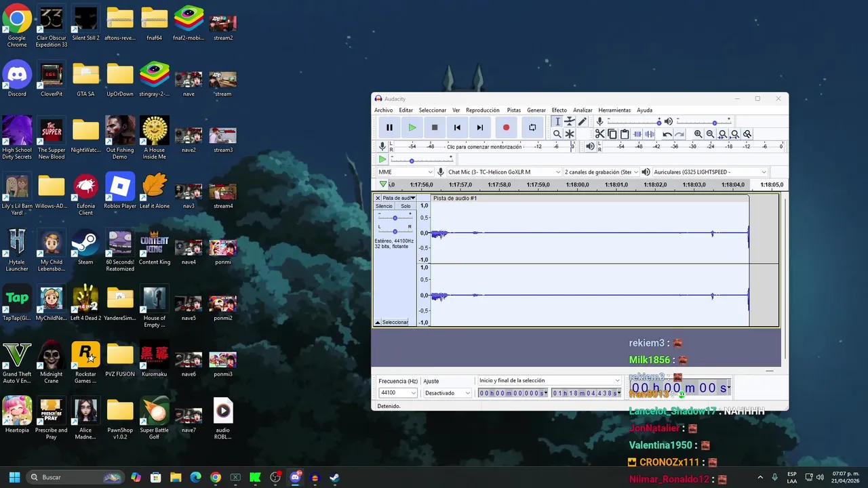The image size is (868, 488).
Task: Open the Pista de audio track menu
Action: point(399,198)
